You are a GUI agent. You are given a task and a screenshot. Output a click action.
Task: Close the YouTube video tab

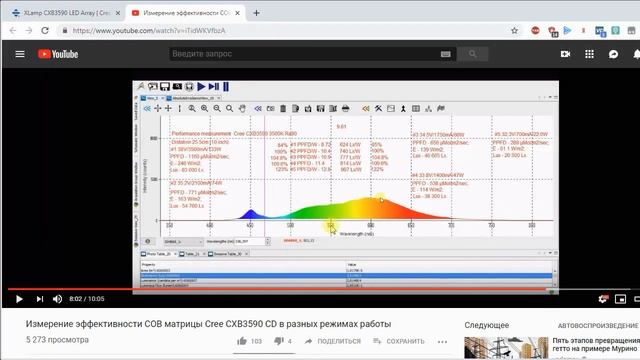(x=237, y=13)
